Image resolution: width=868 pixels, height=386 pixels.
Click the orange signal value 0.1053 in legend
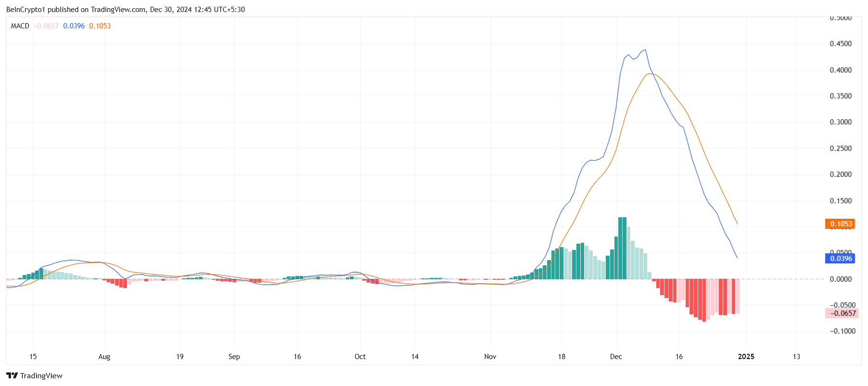click(x=100, y=26)
